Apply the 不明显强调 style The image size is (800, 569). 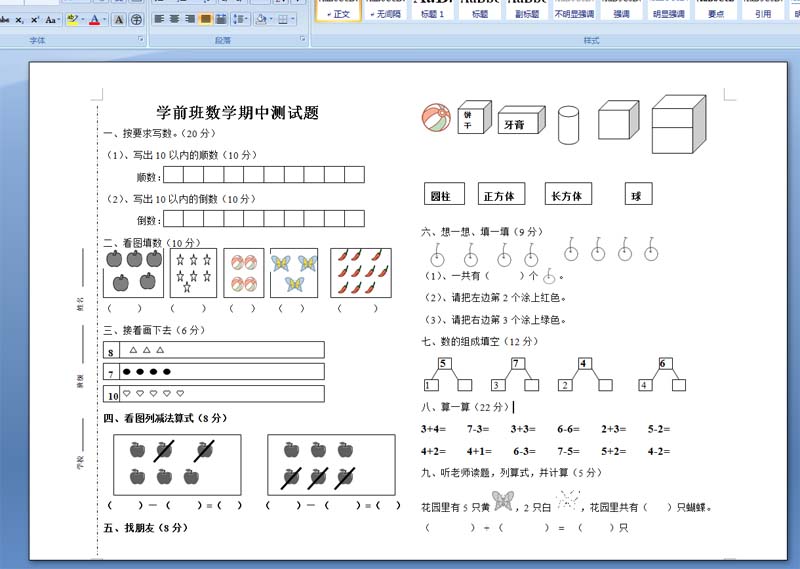click(x=574, y=11)
